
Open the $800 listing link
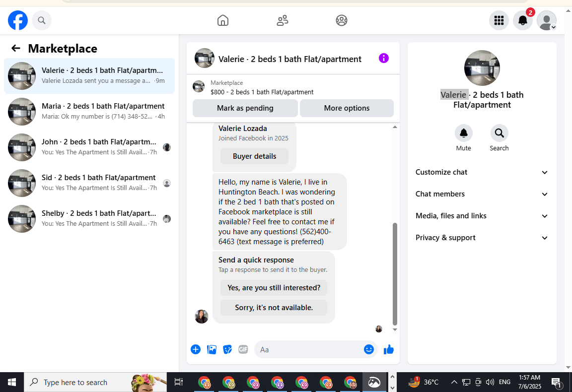pyautogui.click(x=262, y=92)
